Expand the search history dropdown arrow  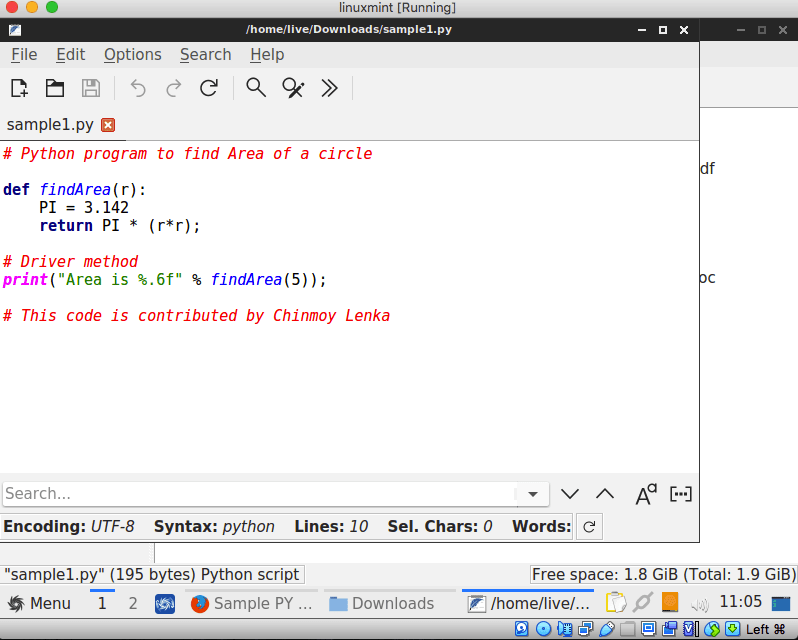click(533, 494)
